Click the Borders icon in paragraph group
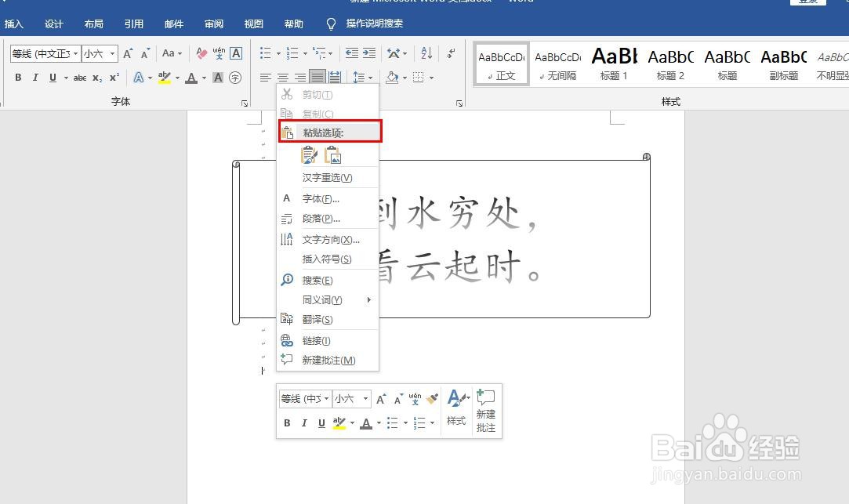Screen dimensions: 849x504 pos(419,78)
